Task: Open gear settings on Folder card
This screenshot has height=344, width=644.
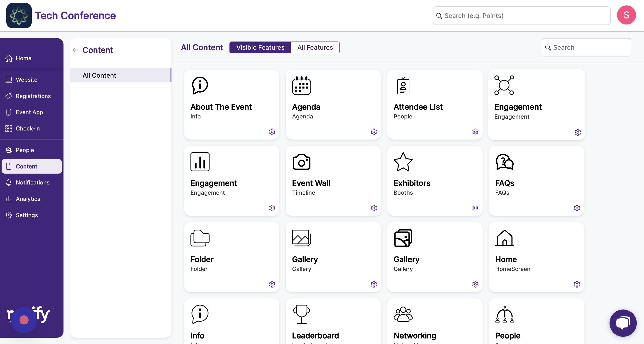Action: tap(272, 284)
